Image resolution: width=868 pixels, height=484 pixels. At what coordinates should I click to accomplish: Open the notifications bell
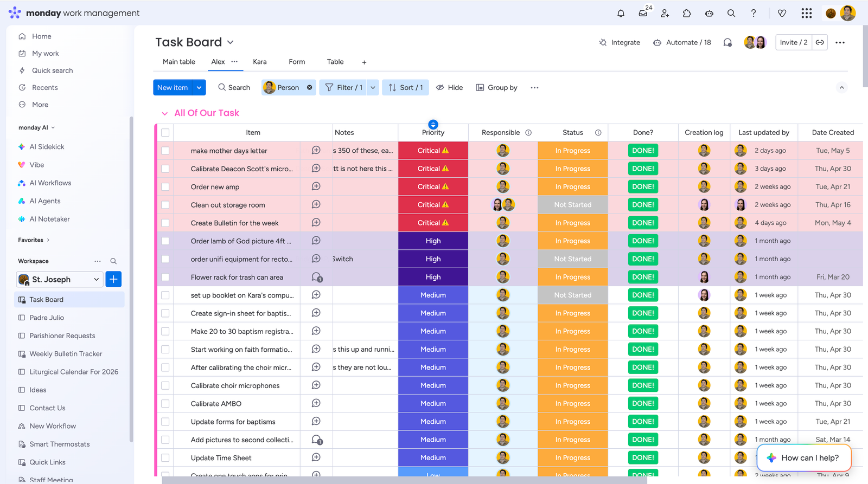(621, 14)
